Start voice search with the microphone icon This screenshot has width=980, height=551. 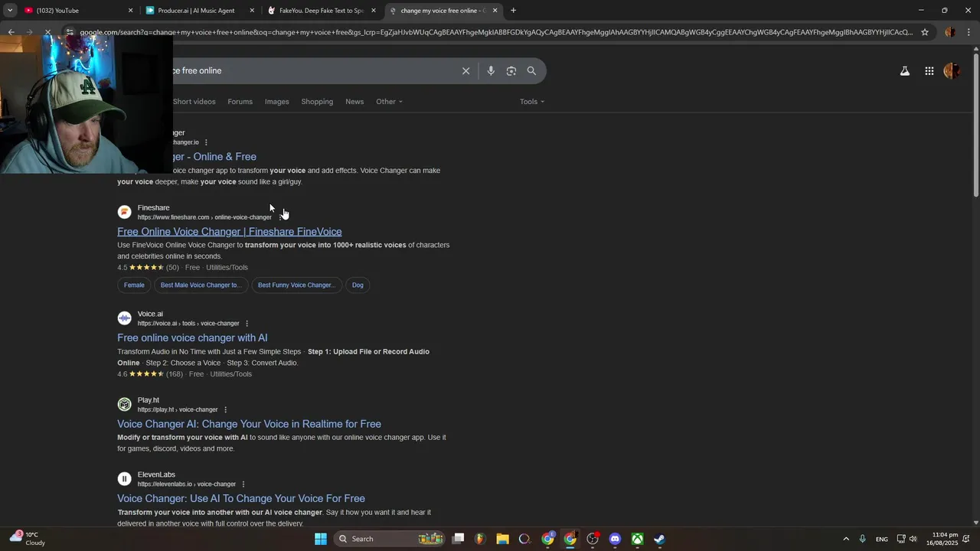[491, 70]
